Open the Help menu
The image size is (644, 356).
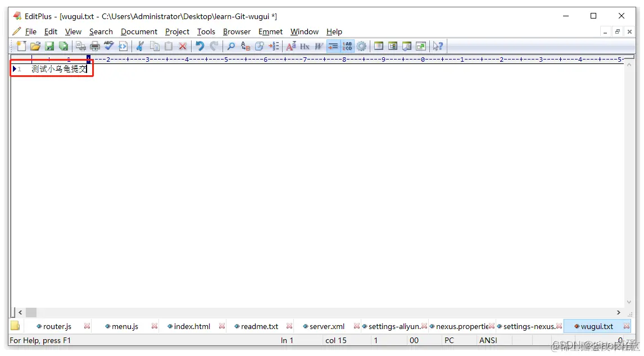[334, 31]
